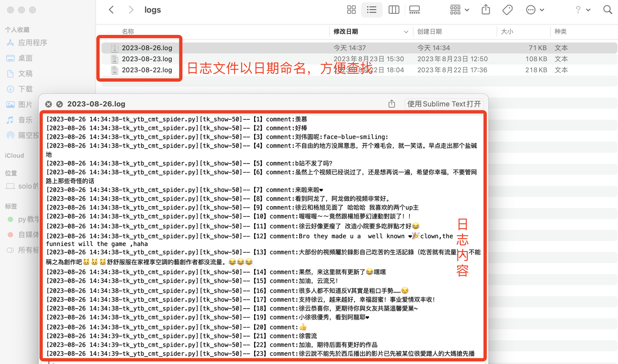Open 图片 in the sidebar
Image resolution: width=618 pixels, height=364 pixels.
tap(25, 104)
